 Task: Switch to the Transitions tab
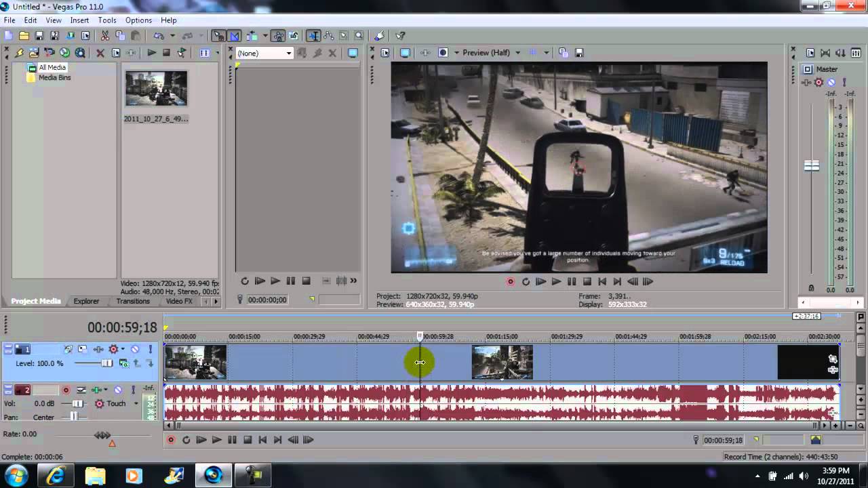pyautogui.click(x=133, y=302)
